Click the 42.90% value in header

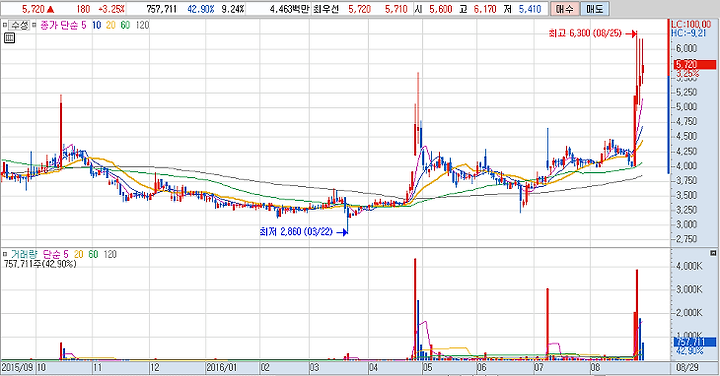coord(201,9)
